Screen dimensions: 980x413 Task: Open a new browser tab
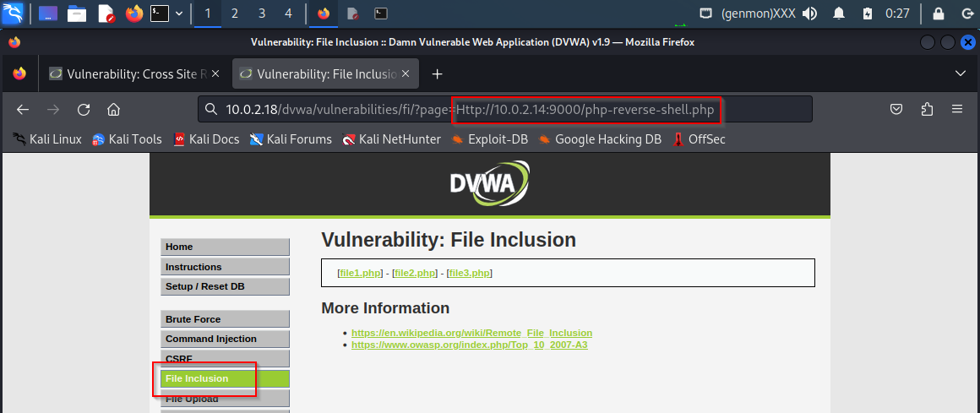pyautogui.click(x=438, y=73)
